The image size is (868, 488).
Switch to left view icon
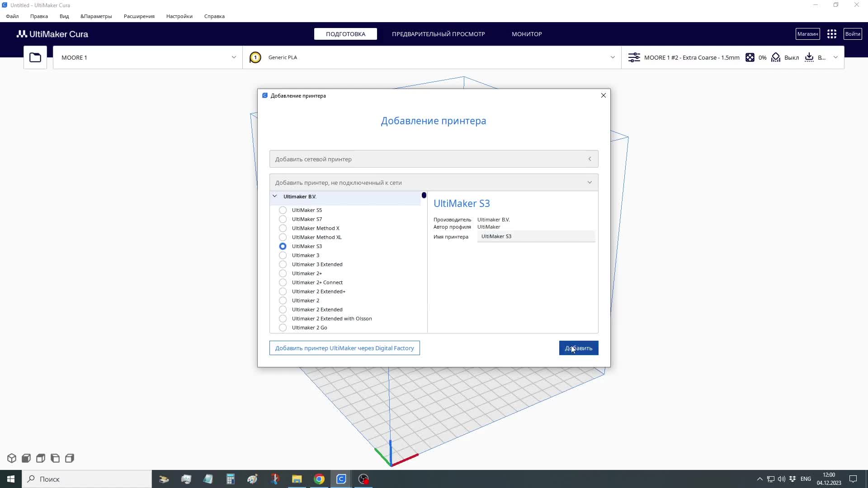55,458
